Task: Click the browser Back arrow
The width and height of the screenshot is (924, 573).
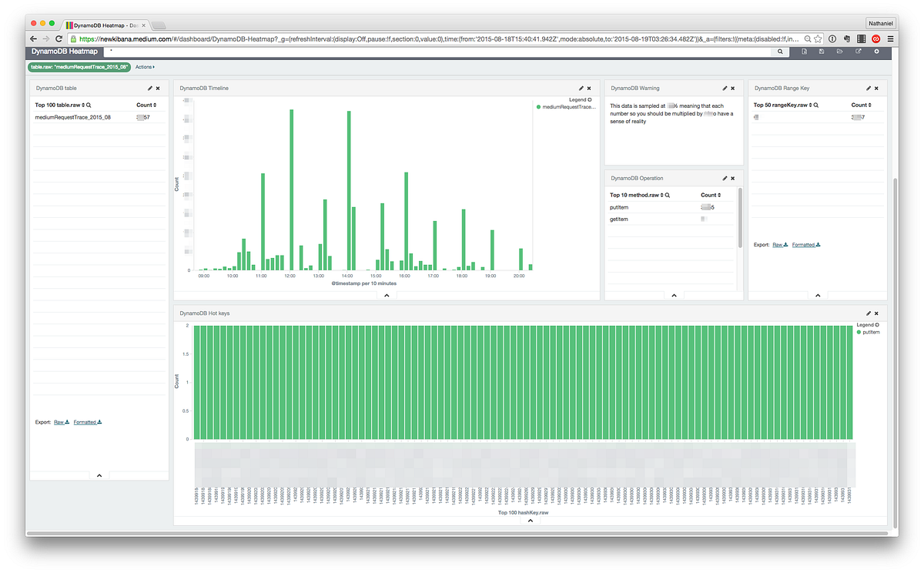Action: tap(34, 39)
